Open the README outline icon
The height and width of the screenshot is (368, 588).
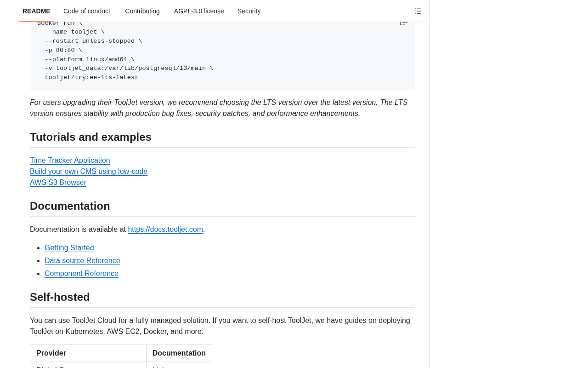418,11
